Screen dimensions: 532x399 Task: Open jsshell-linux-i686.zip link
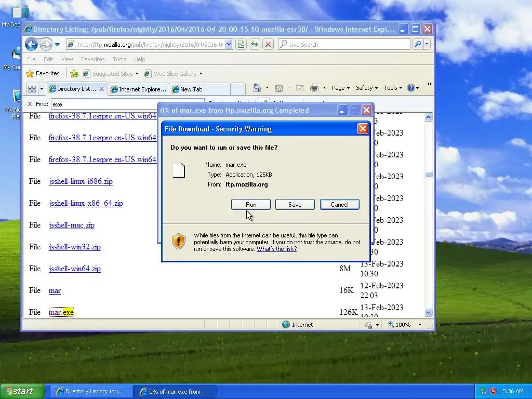click(x=81, y=181)
